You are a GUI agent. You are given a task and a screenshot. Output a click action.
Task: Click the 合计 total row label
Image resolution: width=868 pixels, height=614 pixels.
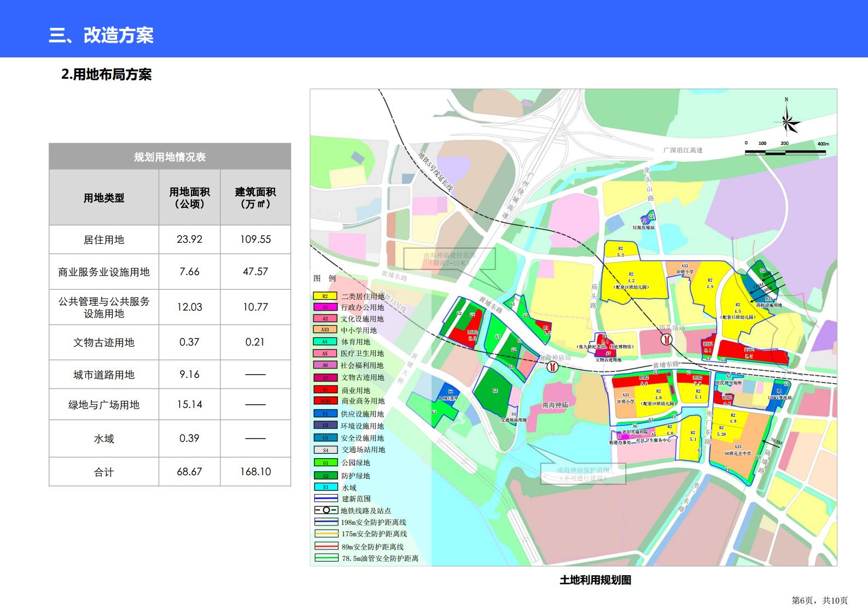point(104,472)
